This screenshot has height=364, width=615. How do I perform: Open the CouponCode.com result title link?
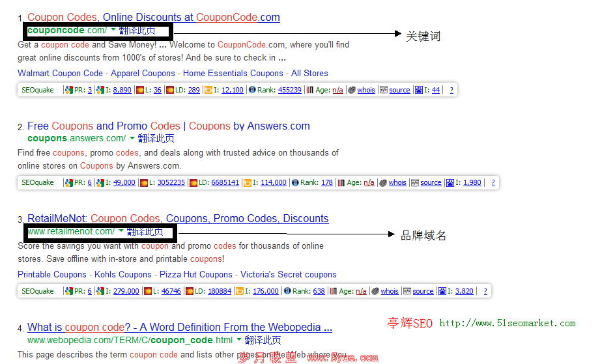pyautogui.click(x=153, y=17)
